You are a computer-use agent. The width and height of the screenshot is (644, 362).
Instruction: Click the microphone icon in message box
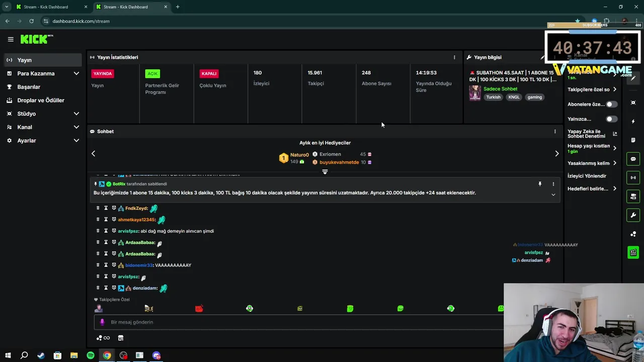point(102,322)
